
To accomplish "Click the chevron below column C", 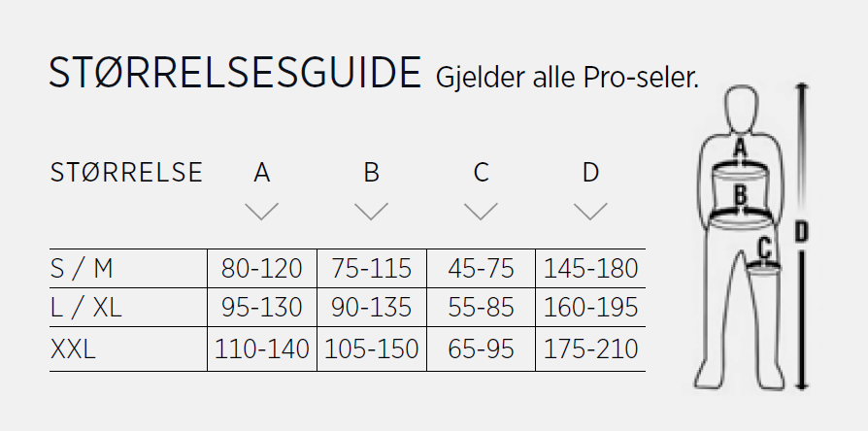I will (481, 212).
